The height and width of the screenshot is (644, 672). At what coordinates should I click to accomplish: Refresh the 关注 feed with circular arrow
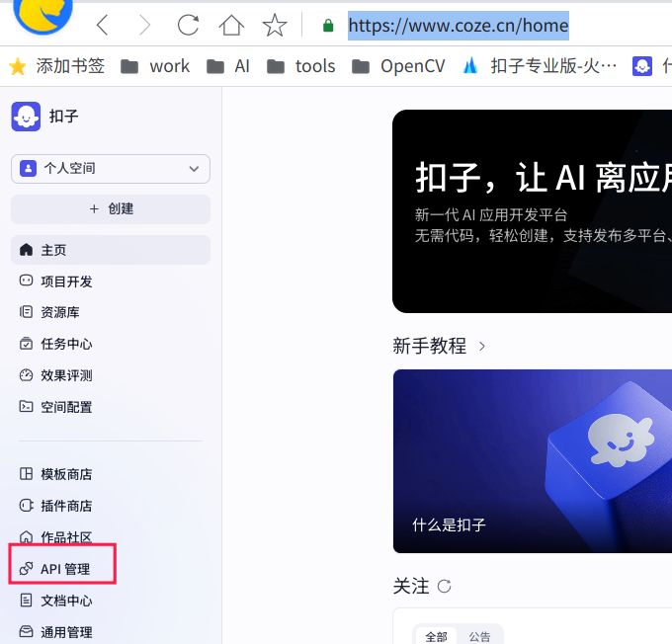pos(444,586)
